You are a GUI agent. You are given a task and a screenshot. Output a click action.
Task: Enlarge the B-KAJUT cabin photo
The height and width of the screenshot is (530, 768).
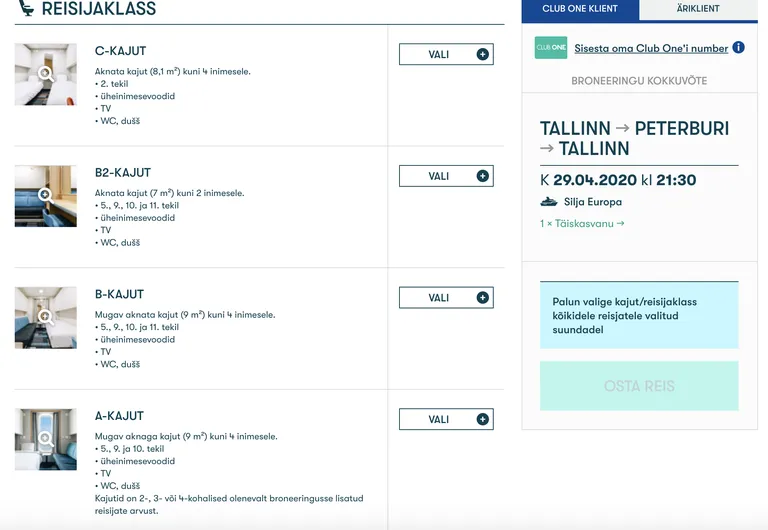coord(46,317)
